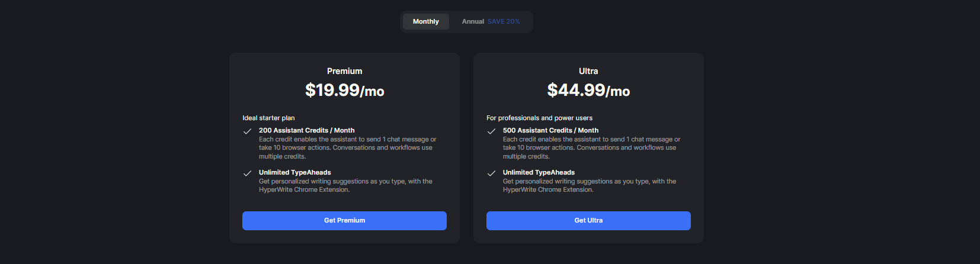This screenshot has height=264, width=980.
Task: Select the $44.99/mo price text
Action: [588, 90]
